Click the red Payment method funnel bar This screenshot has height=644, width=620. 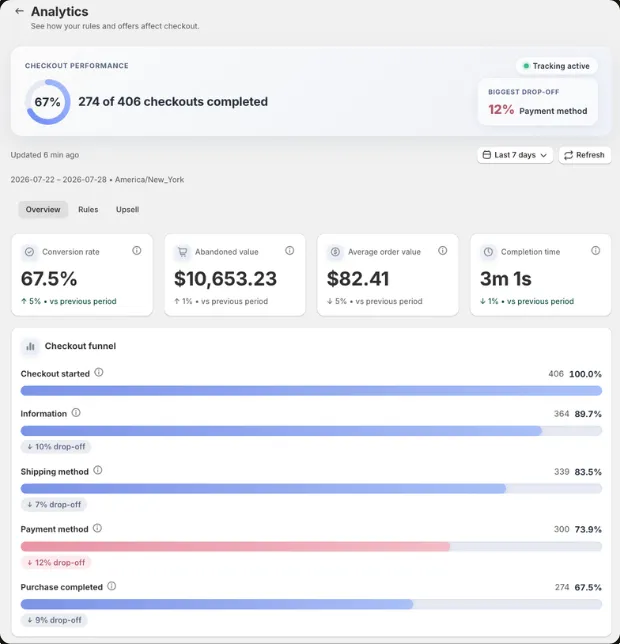[235, 547]
